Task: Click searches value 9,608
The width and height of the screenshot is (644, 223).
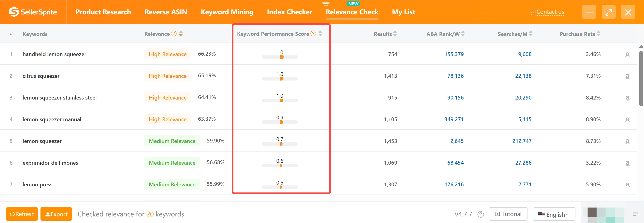Action: pyautogui.click(x=525, y=54)
